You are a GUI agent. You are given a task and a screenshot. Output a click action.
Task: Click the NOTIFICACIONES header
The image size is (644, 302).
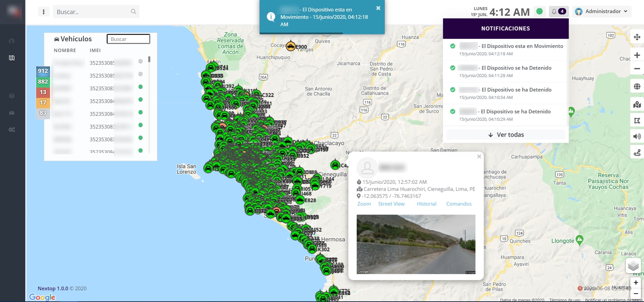click(x=506, y=29)
